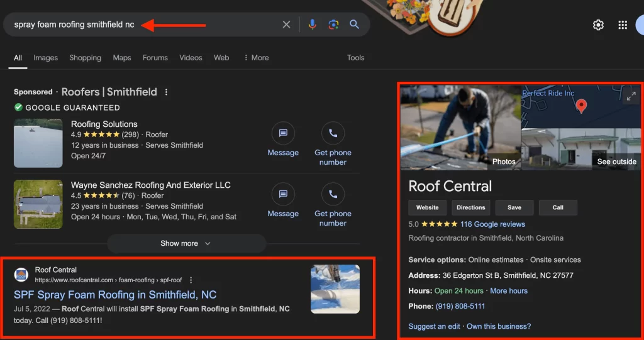
Task: Open the More hours link
Action: pyautogui.click(x=509, y=291)
